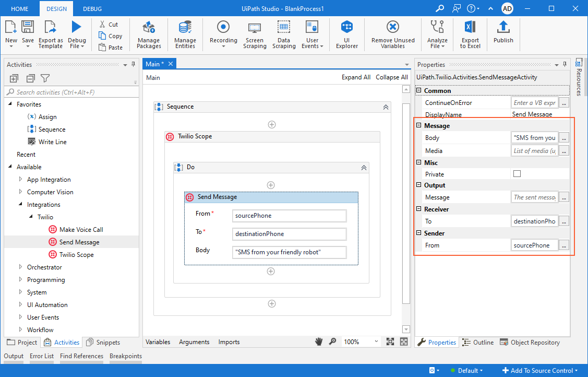Screen dimensions: 588x377
Task: Open the Default environment dropdown
Action: tap(467, 370)
